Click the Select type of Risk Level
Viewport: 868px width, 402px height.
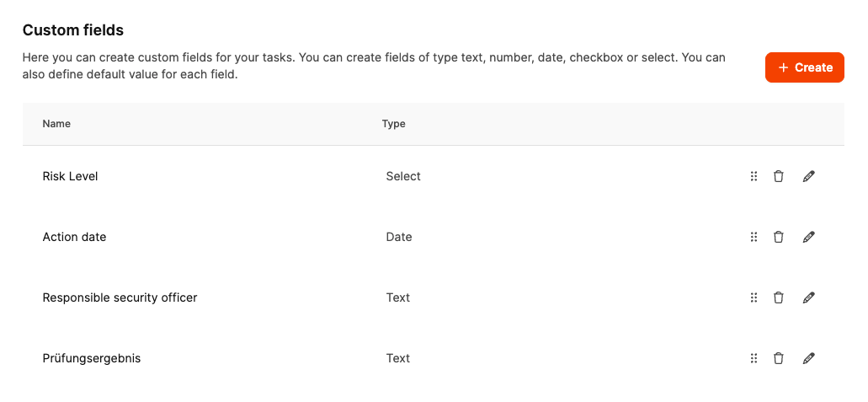(403, 176)
